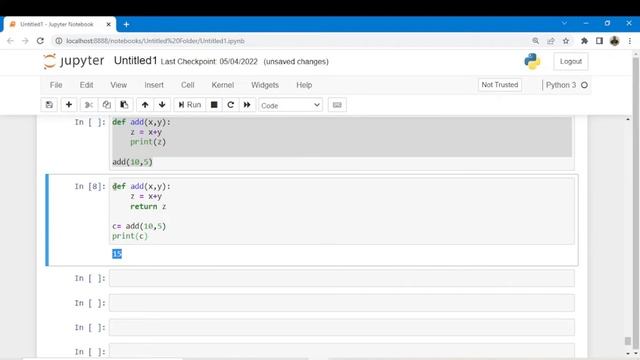Open a new browser tab

pyautogui.click(x=127, y=24)
